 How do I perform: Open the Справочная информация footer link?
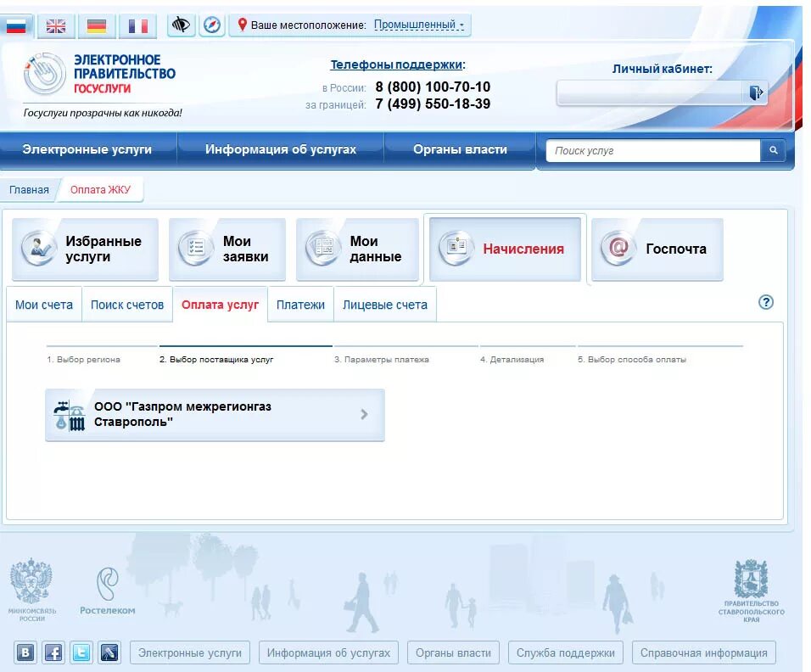703,652
